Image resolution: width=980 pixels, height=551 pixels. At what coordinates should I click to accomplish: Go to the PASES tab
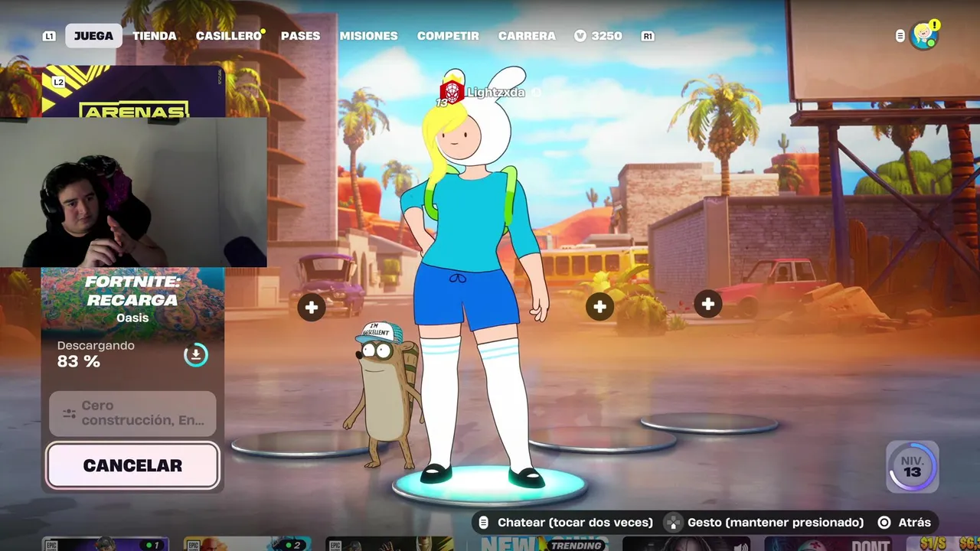pos(300,36)
